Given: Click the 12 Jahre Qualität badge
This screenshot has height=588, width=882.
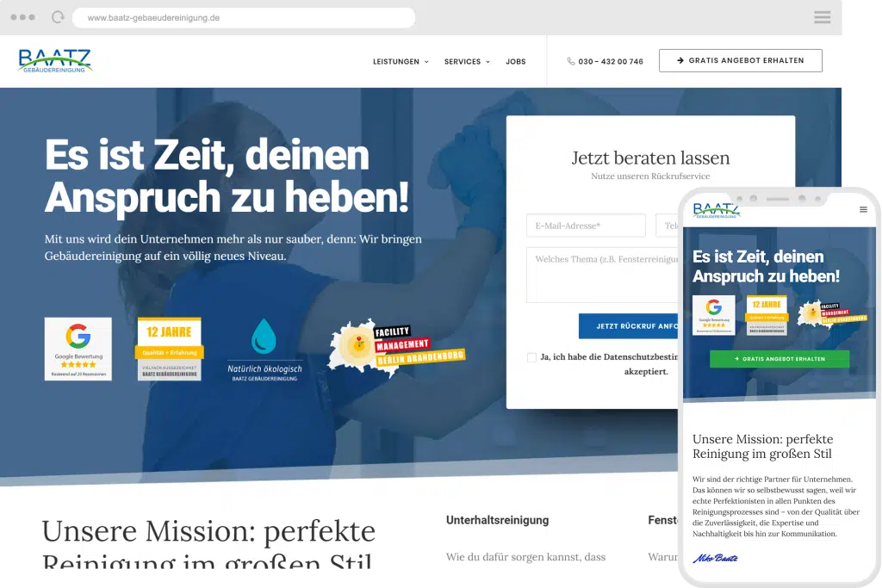Looking at the screenshot, I should click(169, 349).
